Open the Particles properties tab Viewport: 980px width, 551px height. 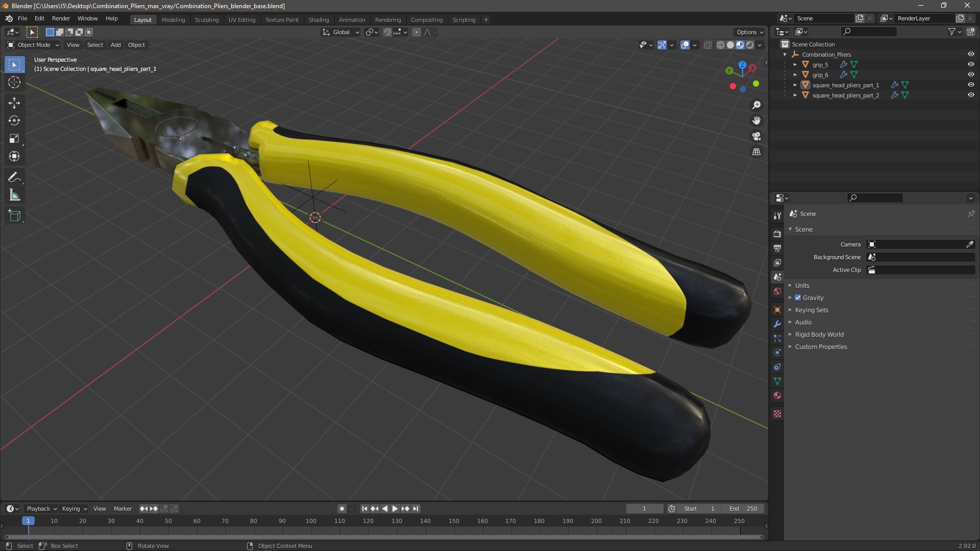[x=777, y=338]
